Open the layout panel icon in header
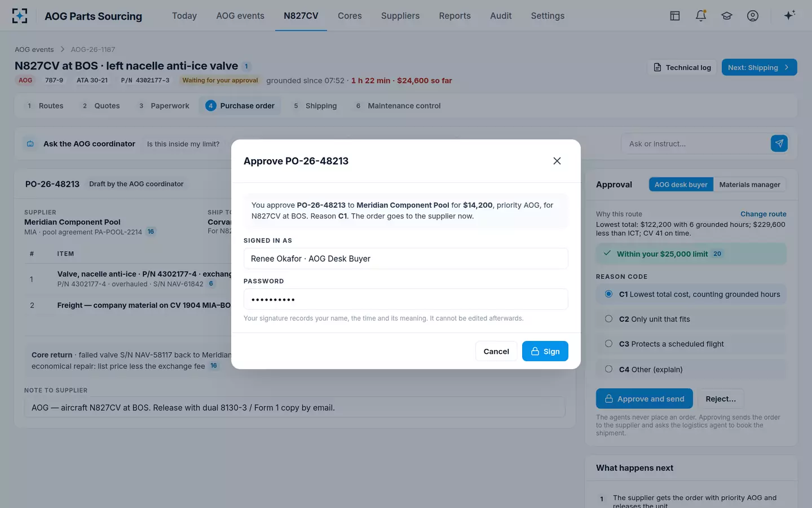Image resolution: width=812 pixels, height=508 pixels. [x=675, y=16]
